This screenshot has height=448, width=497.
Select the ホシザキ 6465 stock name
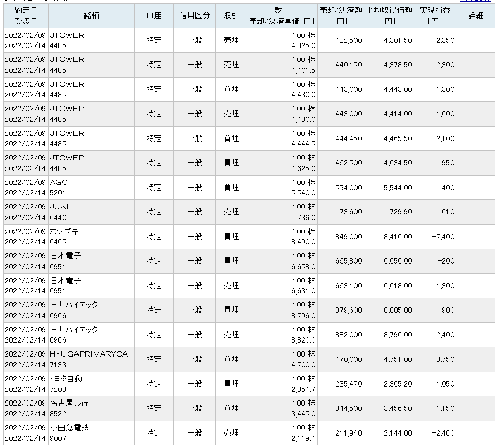click(x=64, y=237)
